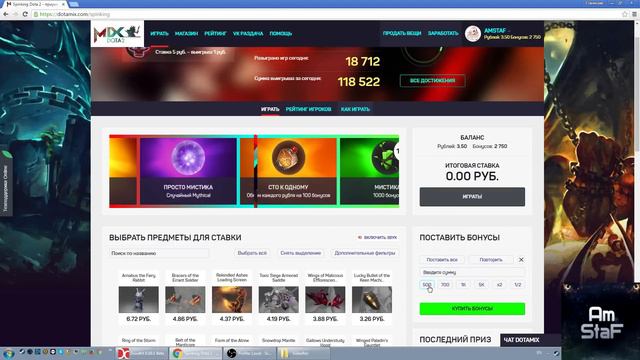Click the browser back arrow

tap(6, 14)
